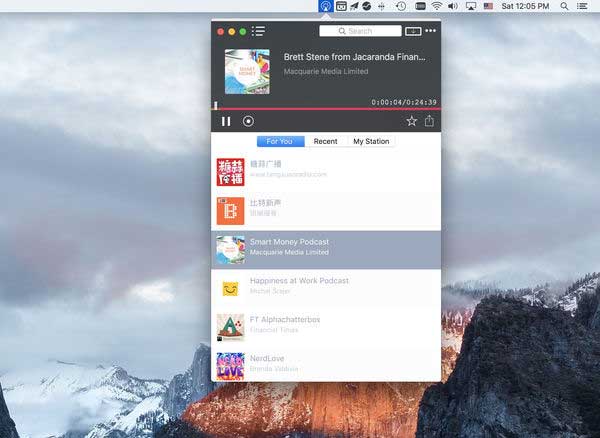Open FT Alphachatterbox podcast
The height and width of the screenshot is (438, 600).
pyautogui.click(x=326, y=327)
